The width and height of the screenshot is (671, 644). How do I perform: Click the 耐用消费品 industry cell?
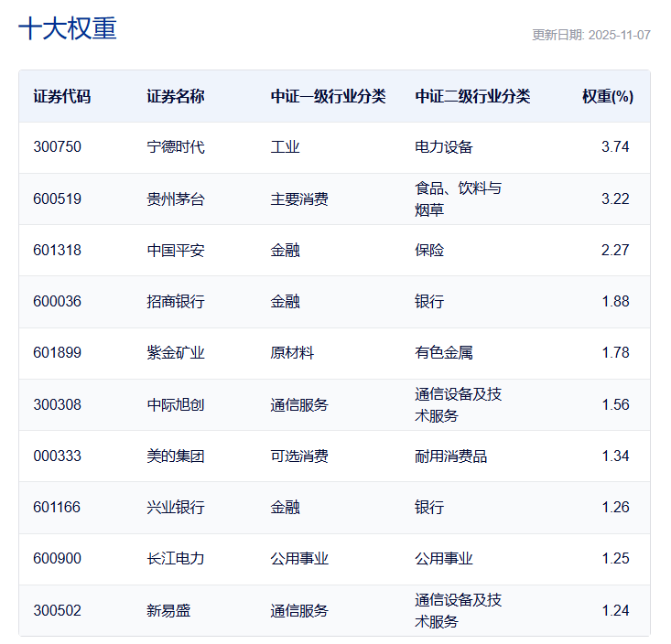click(x=450, y=456)
